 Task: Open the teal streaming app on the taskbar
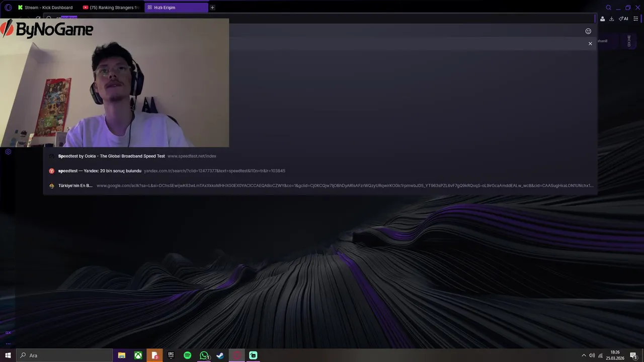coord(253,355)
